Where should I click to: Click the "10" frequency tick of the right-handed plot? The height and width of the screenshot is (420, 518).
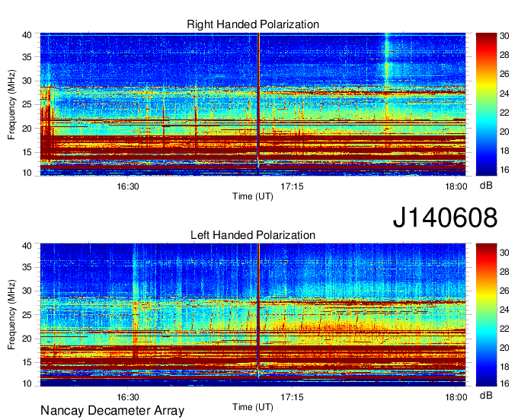(x=27, y=173)
